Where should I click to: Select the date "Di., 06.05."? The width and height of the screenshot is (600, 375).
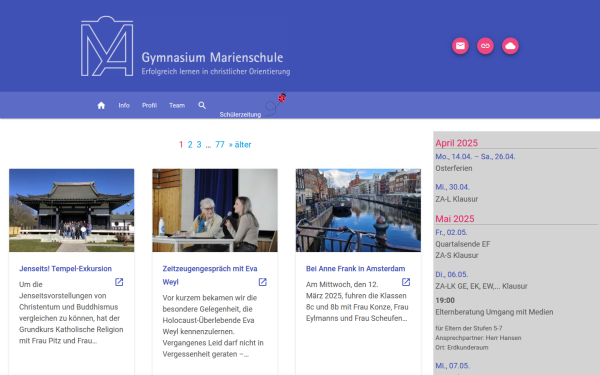tap(452, 274)
